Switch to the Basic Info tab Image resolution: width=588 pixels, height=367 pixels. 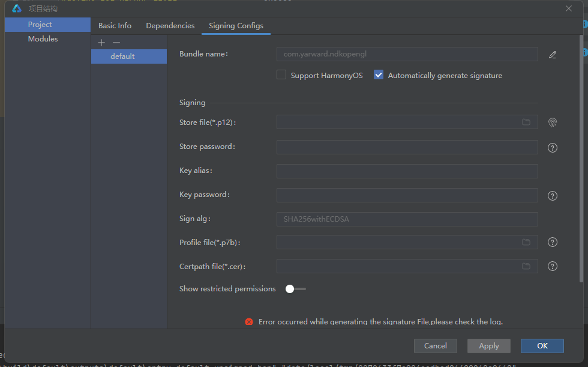[x=115, y=26]
